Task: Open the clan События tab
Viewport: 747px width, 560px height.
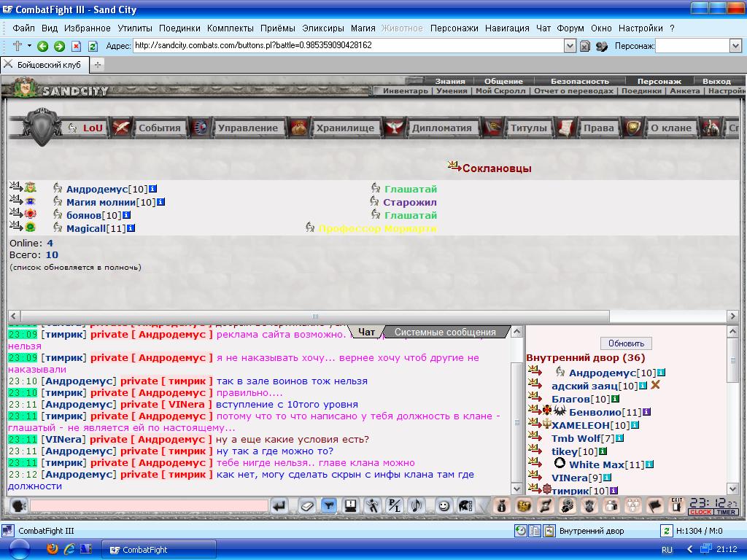Action: (x=159, y=128)
